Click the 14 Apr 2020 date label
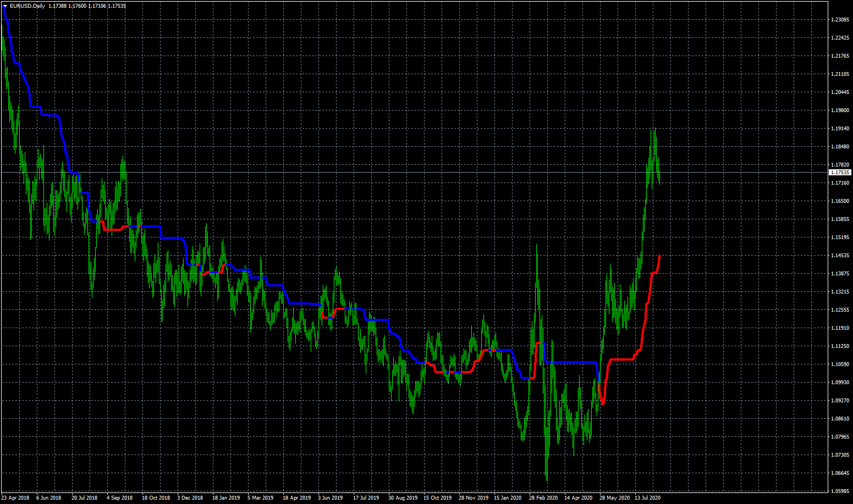The width and height of the screenshot is (853, 504). [579, 498]
